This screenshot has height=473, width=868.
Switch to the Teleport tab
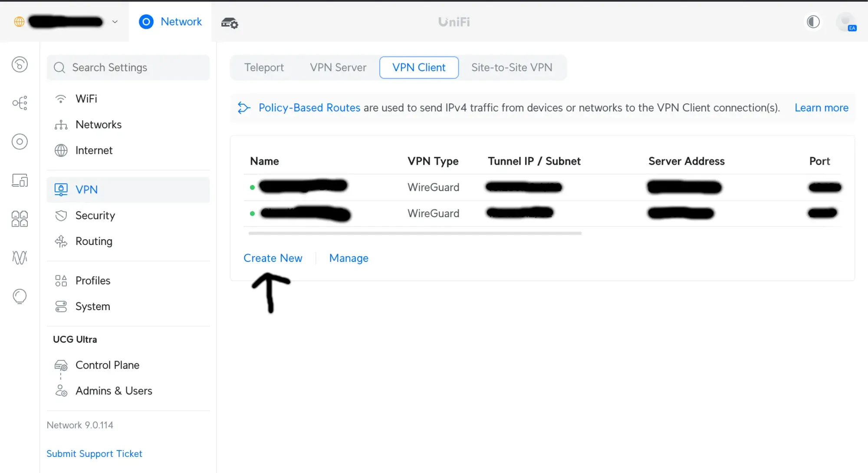(264, 68)
